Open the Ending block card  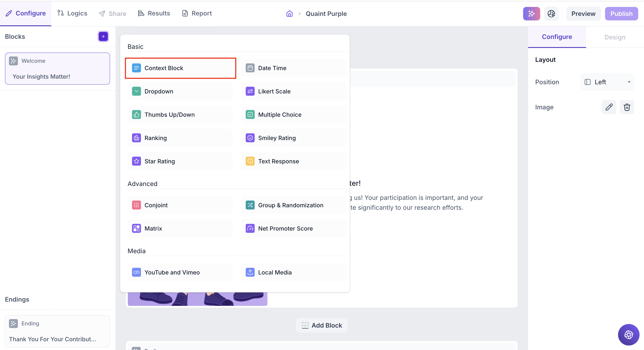[x=57, y=331]
